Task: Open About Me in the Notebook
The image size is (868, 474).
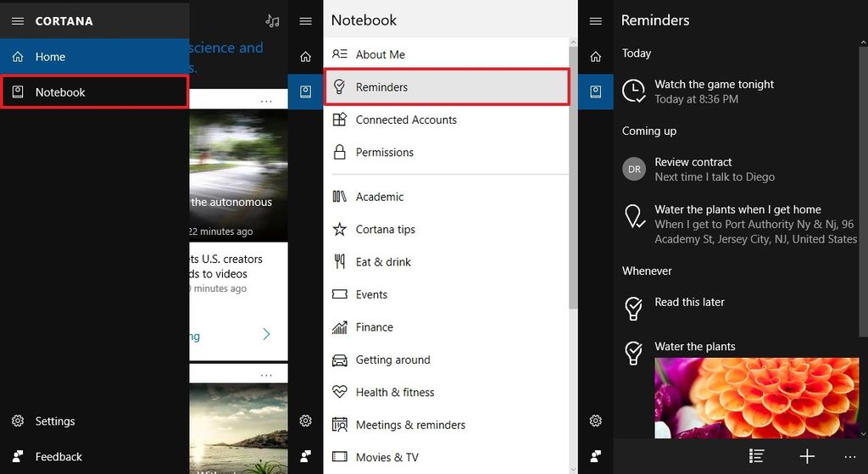Action: 446,54
